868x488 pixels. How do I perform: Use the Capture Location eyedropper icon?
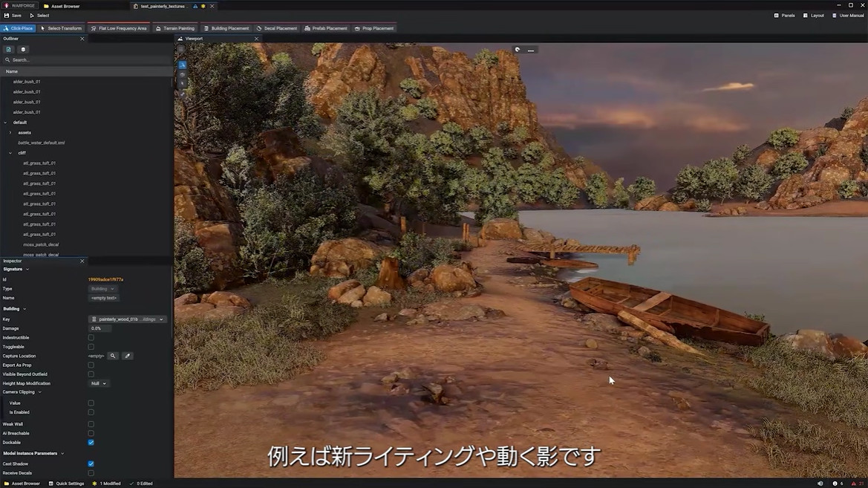point(127,356)
